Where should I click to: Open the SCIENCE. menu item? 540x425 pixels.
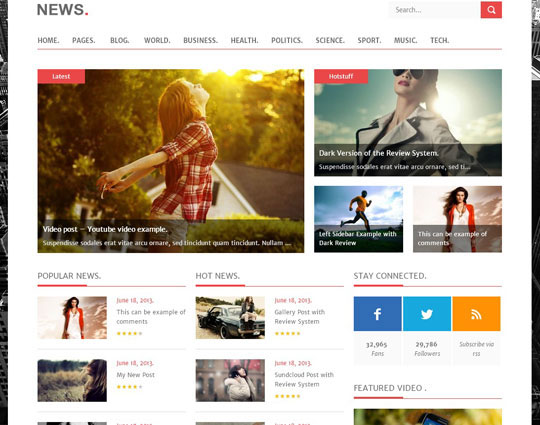[x=330, y=40]
